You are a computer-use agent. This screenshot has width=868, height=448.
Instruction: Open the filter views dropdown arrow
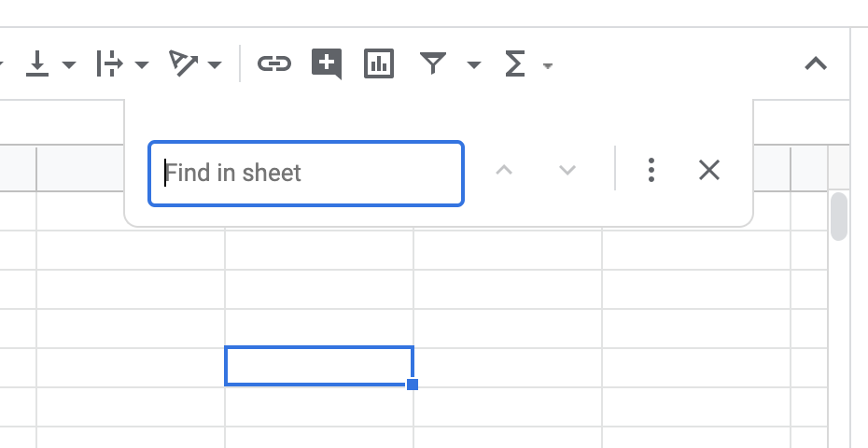[x=474, y=65]
